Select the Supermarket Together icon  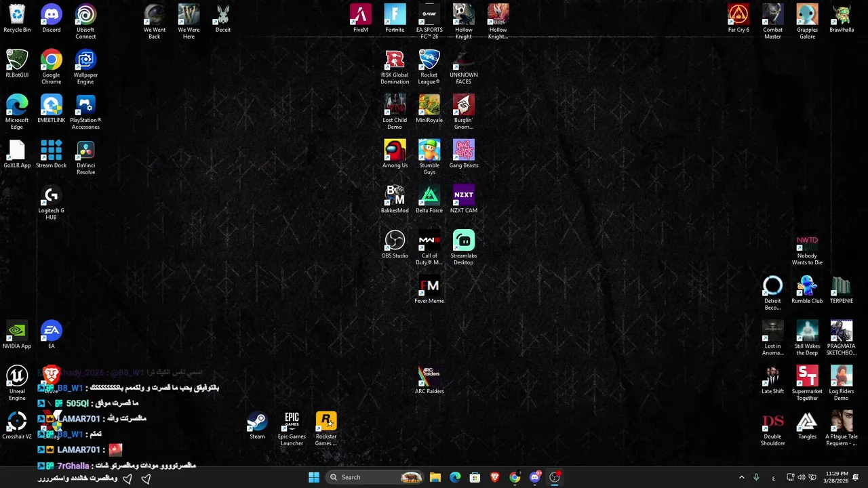pos(807,384)
